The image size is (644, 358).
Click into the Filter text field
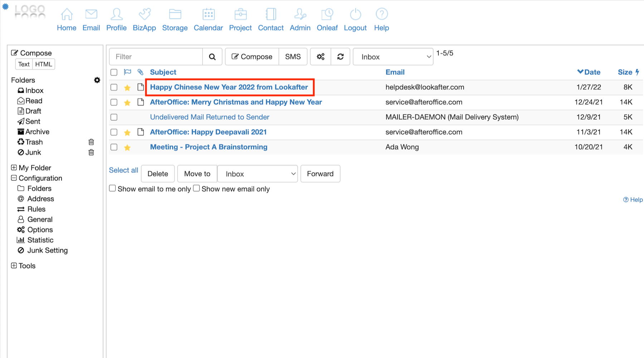[x=156, y=57]
